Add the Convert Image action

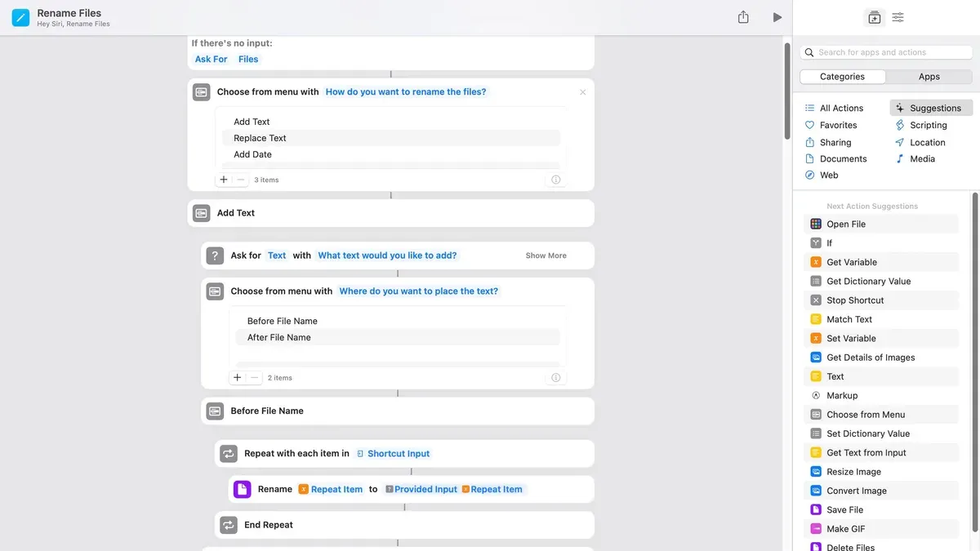(x=881, y=491)
